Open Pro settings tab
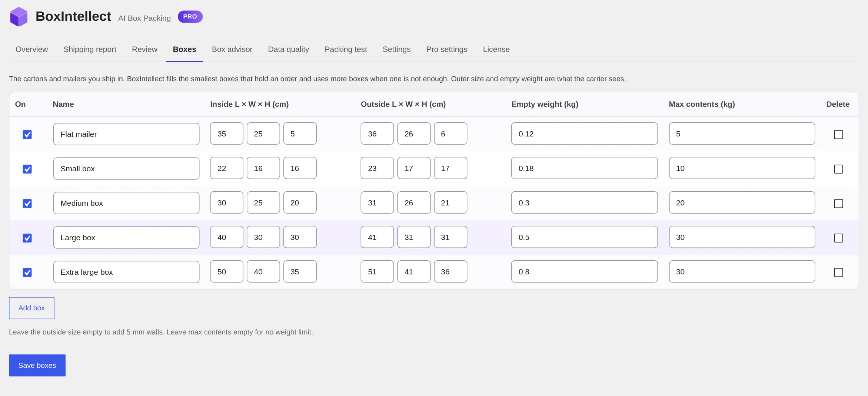The image size is (868, 396). pos(447,49)
